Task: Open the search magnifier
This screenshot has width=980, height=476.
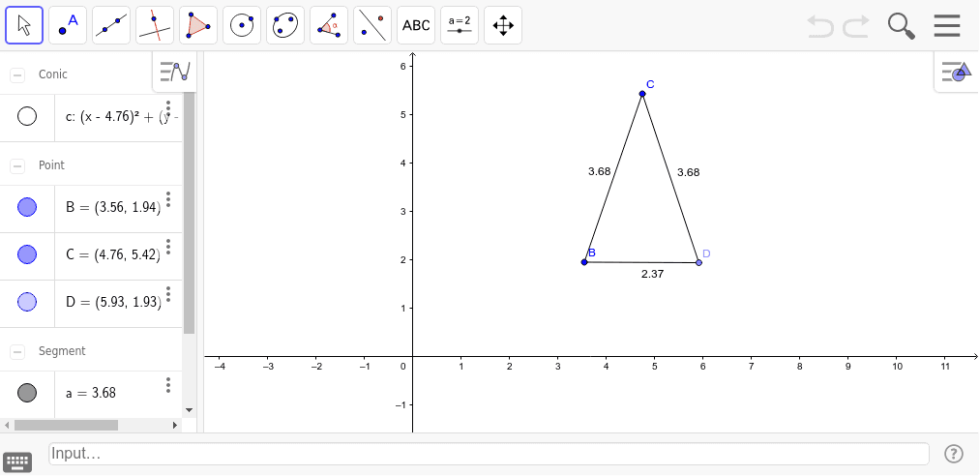Action: click(902, 26)
